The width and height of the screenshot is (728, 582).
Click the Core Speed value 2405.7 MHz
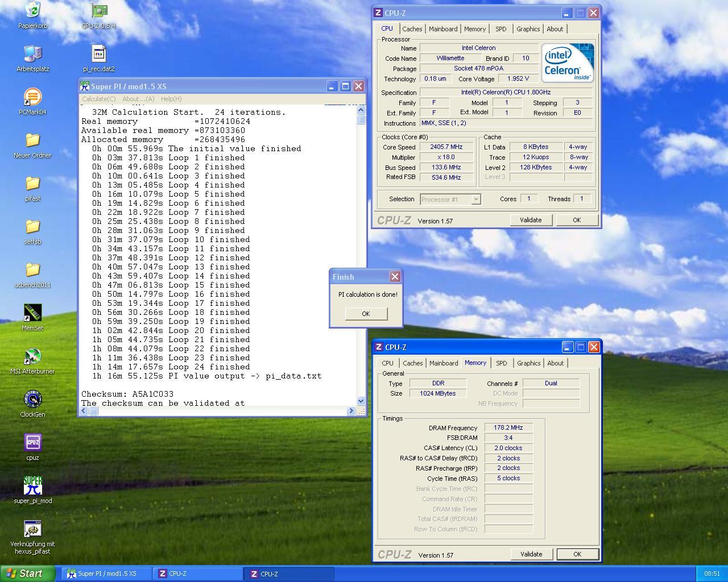click(x=446, y=147)
